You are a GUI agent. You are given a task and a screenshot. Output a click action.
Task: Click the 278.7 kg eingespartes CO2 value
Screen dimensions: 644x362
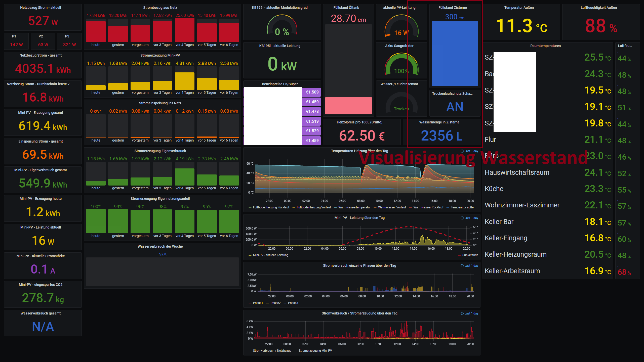tap(43, 298)
